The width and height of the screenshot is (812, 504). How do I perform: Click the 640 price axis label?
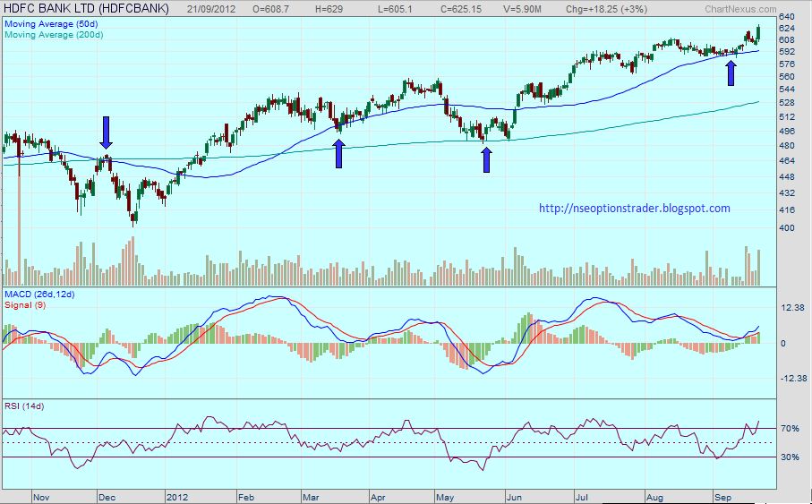[x=787, y=17]
